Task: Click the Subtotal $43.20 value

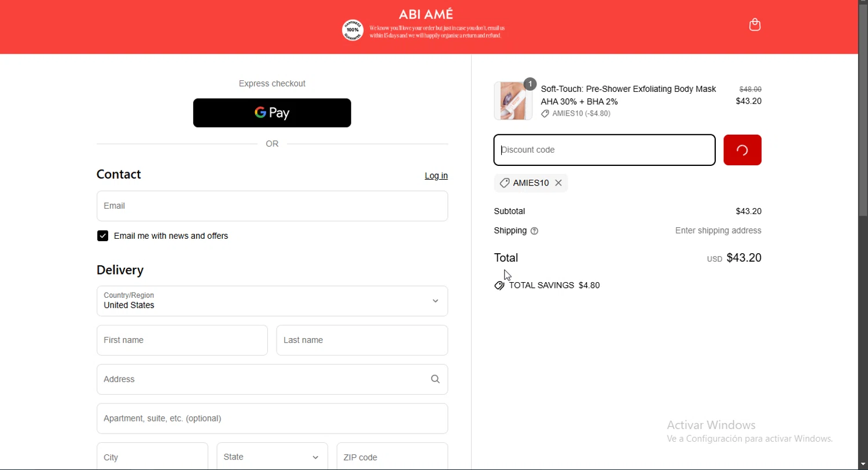Action: (748, 212)
